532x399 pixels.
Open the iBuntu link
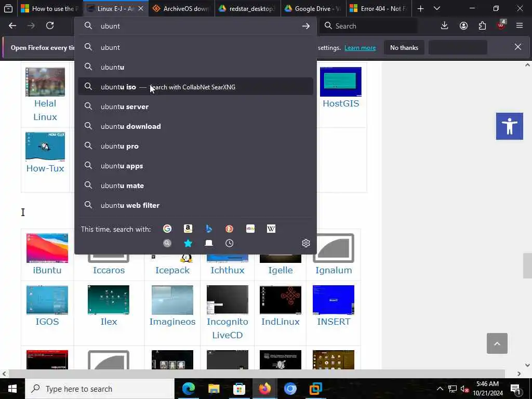(x=47, y=270)
